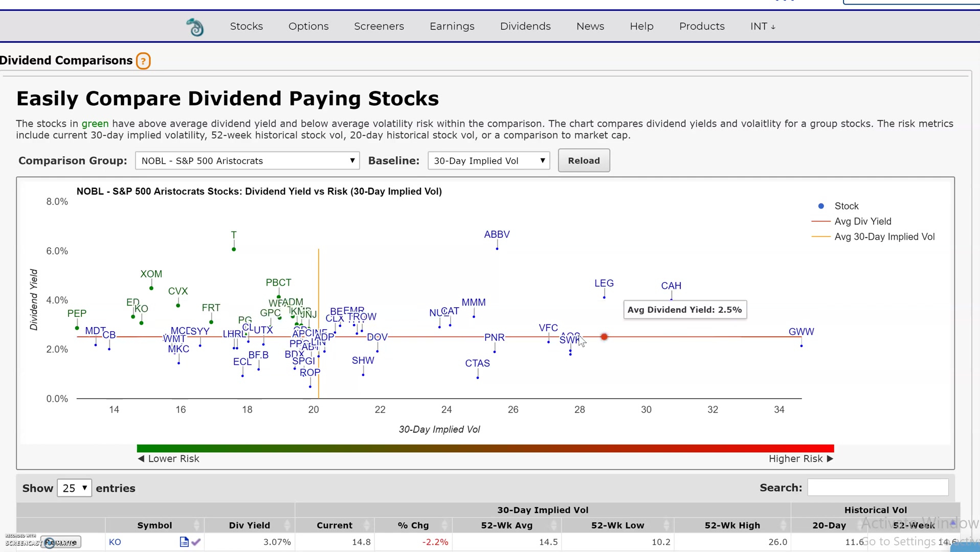Sort table by 52-Wk Low column arrows

click(666, 525)
